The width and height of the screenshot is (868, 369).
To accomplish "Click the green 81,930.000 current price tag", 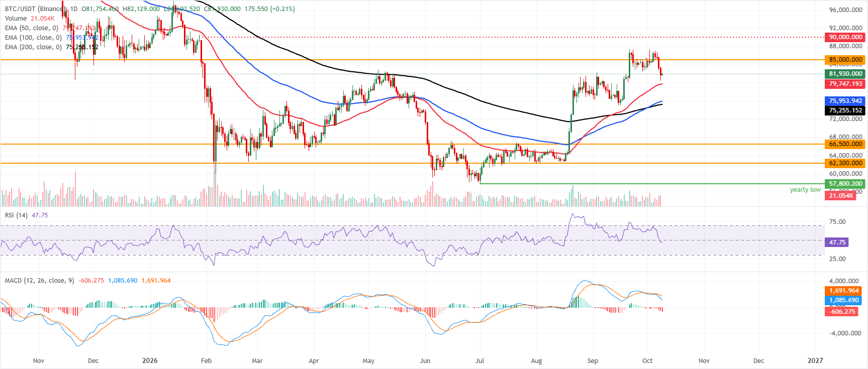I will coord(845,74).
